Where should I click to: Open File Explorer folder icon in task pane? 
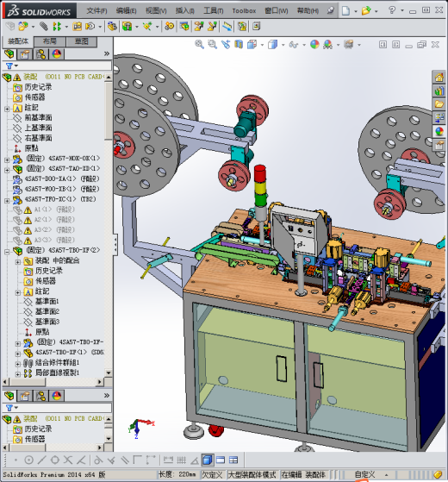pyautogui.click(x=439, y=104)
